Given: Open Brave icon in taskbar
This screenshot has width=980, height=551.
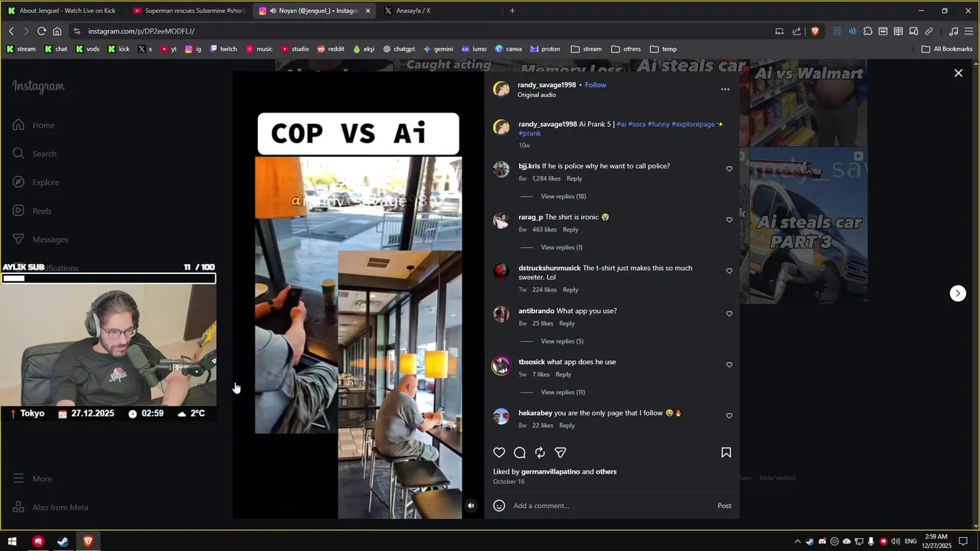Looking at the screenshot, I should point(88,541).
